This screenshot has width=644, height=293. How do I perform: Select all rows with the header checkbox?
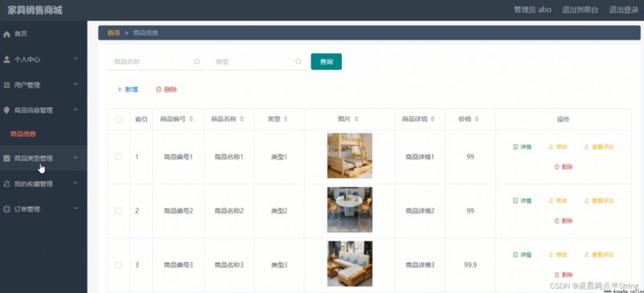tap(119, 119)
